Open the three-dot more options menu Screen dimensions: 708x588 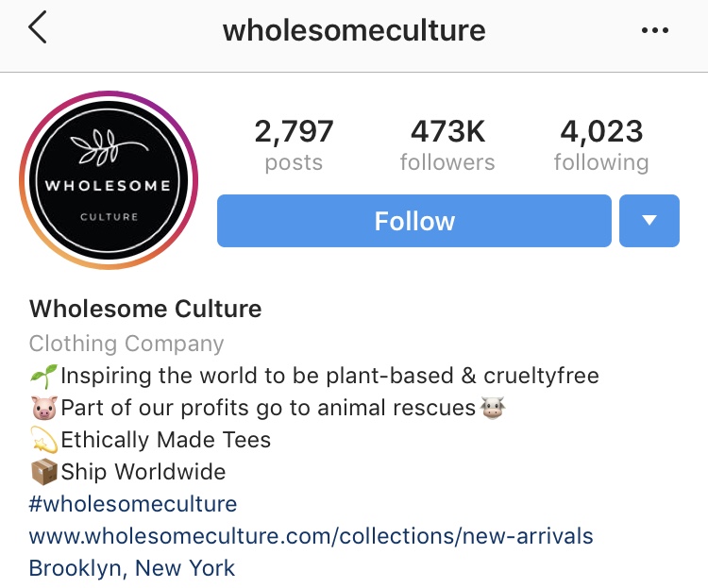[x=655, y=30]
